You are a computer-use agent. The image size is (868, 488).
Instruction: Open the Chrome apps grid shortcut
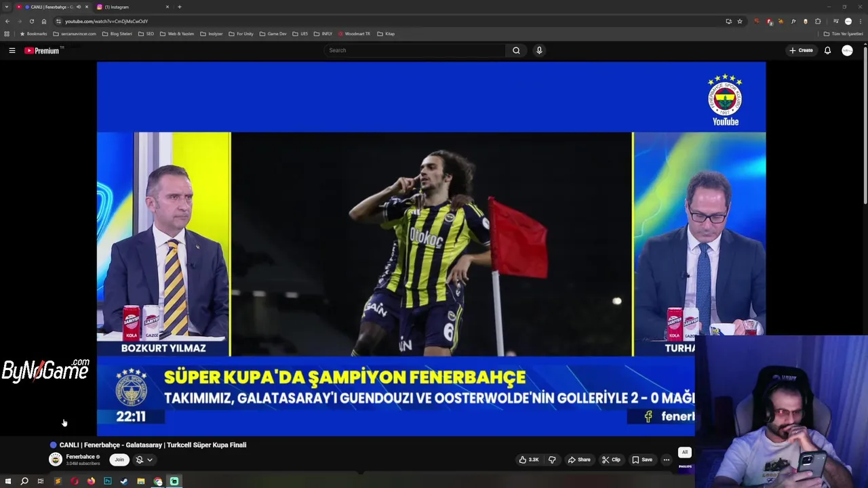coord(7,34)
